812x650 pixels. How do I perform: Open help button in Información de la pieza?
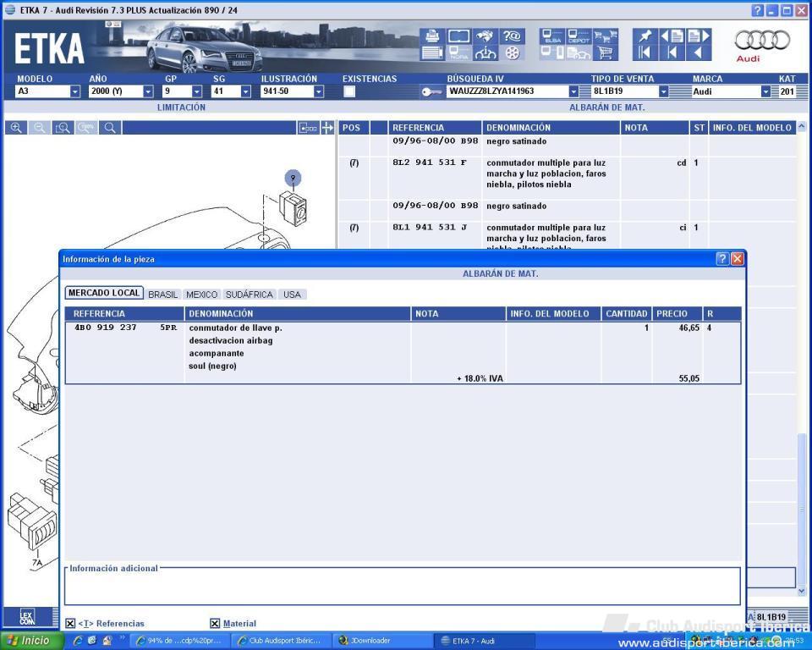pos(722,259)
